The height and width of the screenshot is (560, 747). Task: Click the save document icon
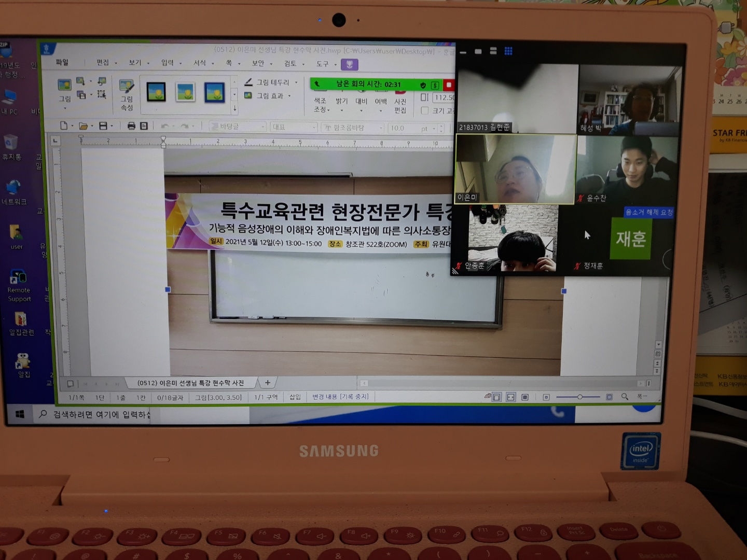pyautogui.click(x=103, y=126)
